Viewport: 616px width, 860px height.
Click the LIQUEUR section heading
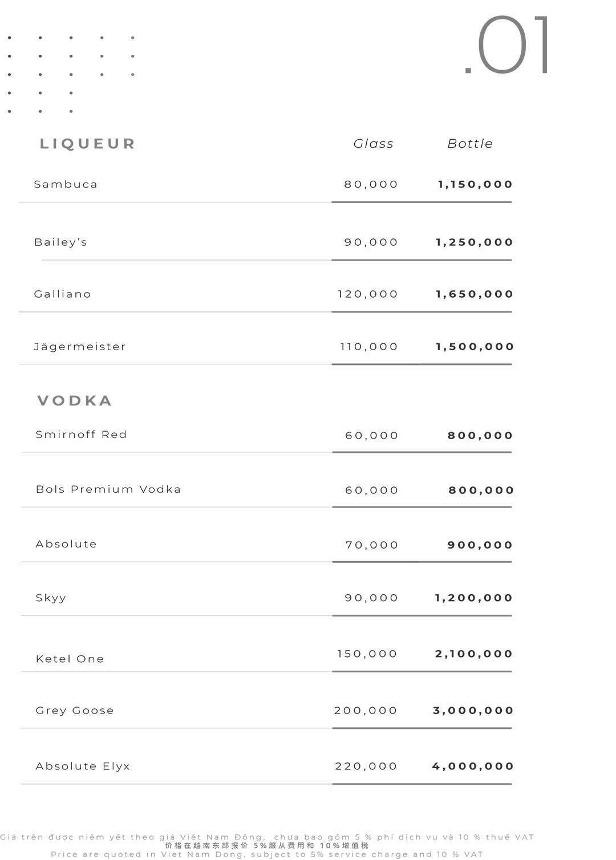pos(87,144)
